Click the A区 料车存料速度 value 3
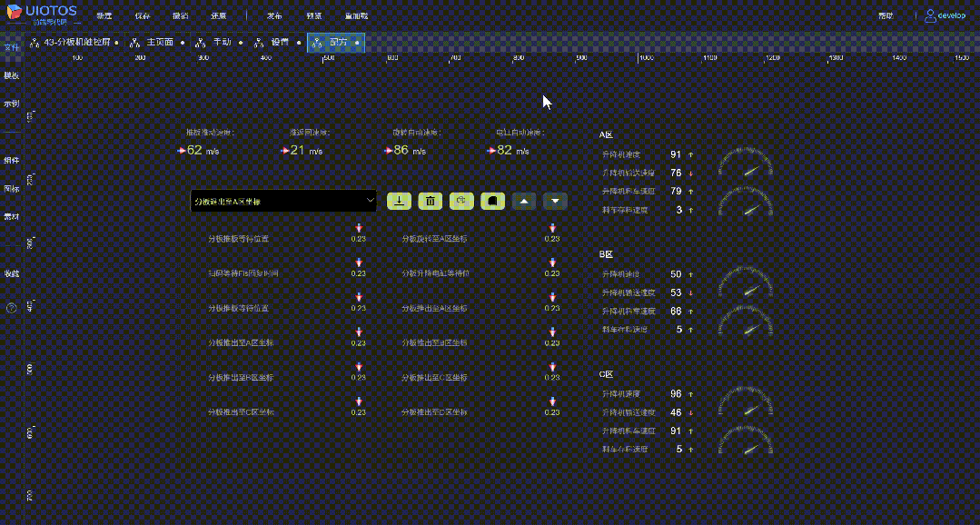 (x=679, y=210)
